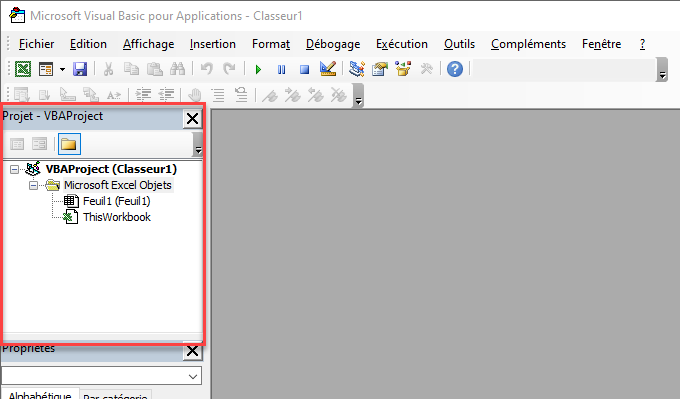The height and width of the screenshot is (399, 680).
Task: Click the Cut scissors icon
Action: [x=108, y=69]
